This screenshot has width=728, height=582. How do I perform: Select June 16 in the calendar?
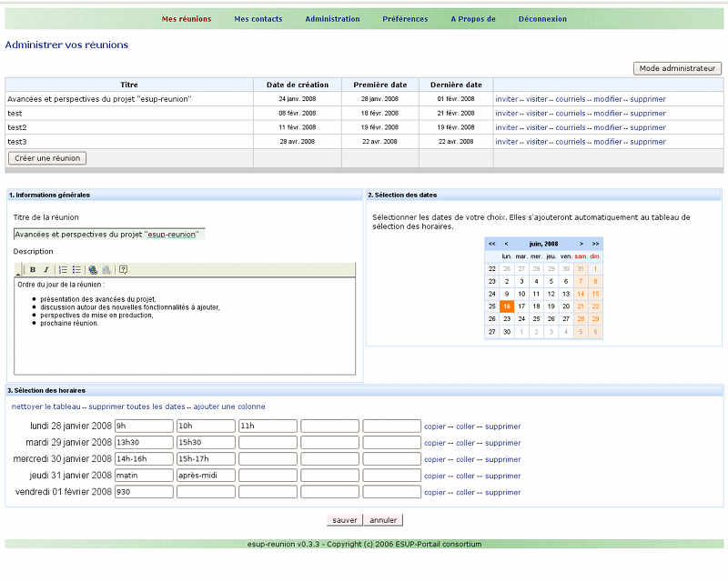(507, 306)
